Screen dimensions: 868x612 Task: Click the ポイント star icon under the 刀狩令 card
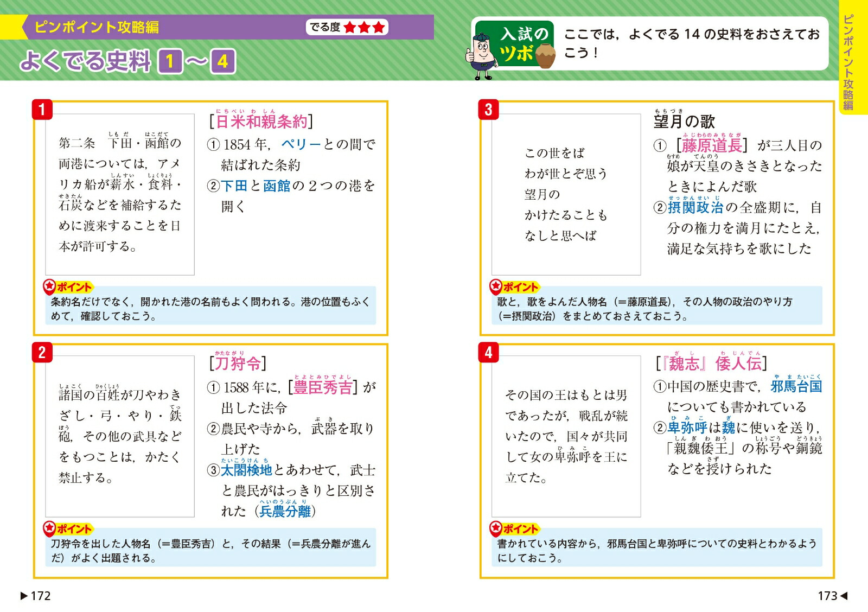pyautogui.click(x=49, y=528)
